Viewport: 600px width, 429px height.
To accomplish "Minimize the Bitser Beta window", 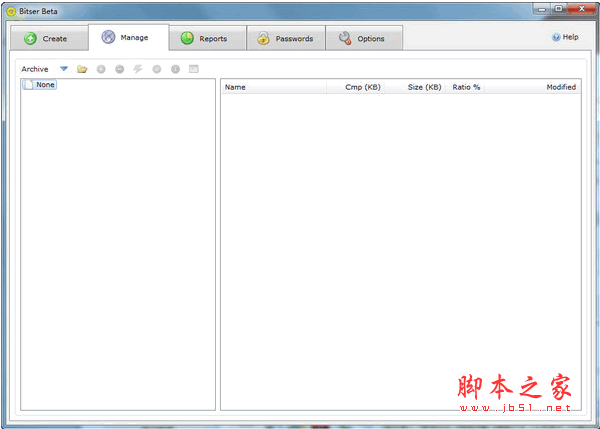I will click(542, 9).
